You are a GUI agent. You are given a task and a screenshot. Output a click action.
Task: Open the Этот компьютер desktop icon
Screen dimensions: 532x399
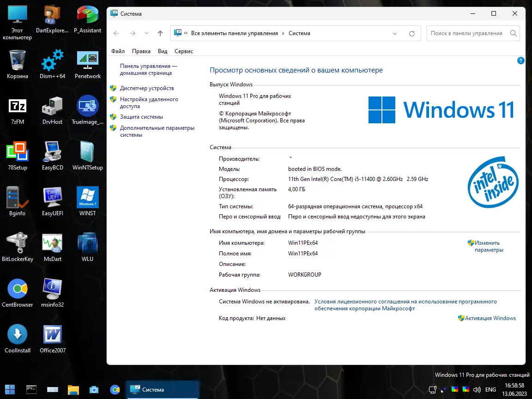pos(17,23)
